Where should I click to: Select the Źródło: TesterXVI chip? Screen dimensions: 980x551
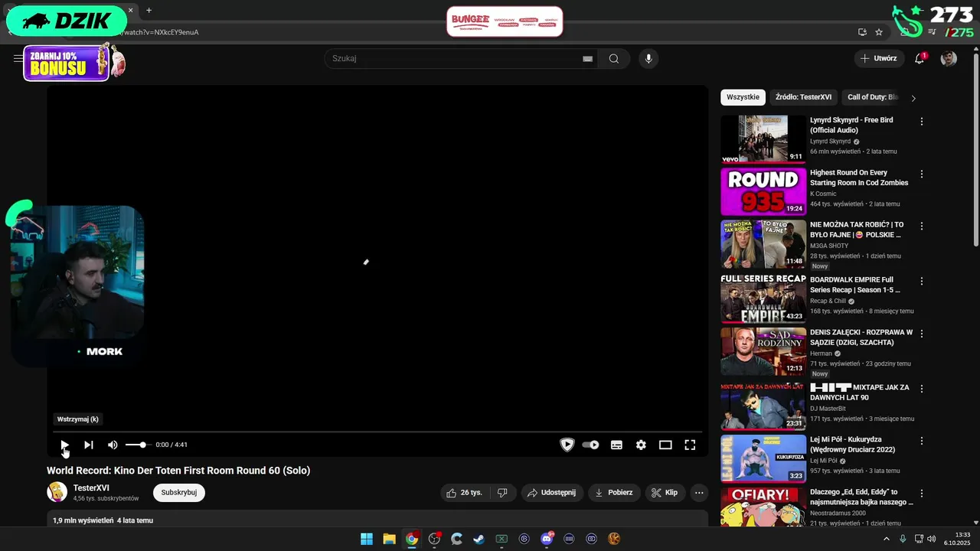(x=803, y=97)
